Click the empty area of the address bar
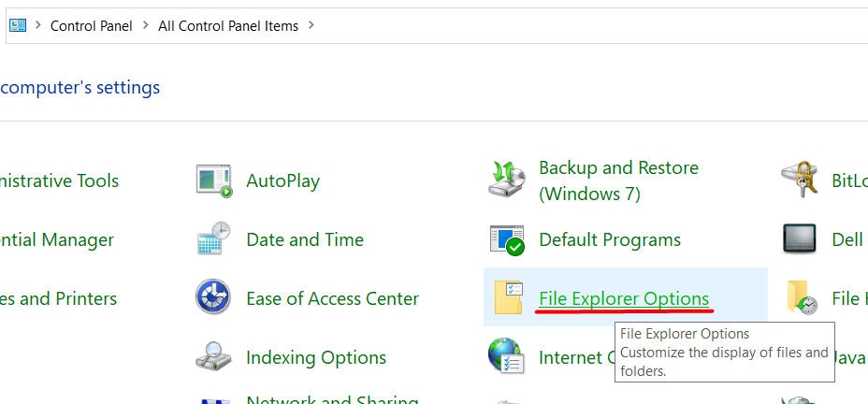 [x=589, y=26]
